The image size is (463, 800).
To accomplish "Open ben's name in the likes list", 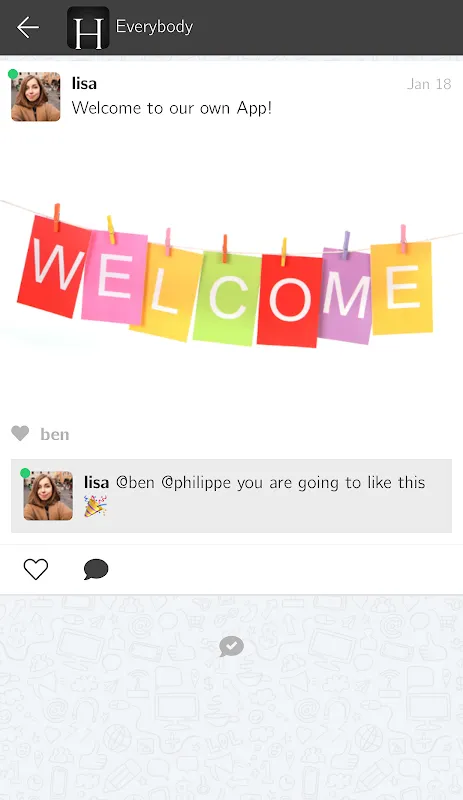I will [55, 435].
